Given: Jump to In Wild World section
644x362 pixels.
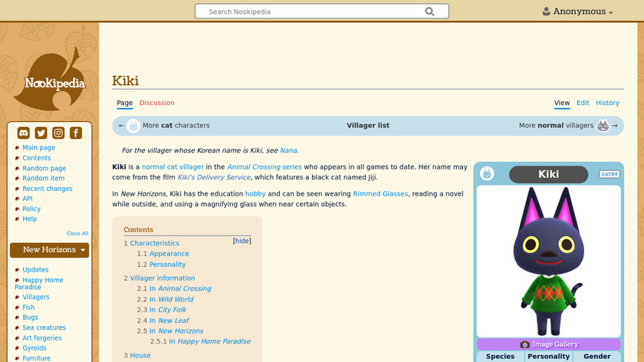Looking at the screenshot, I should click(171, 299).
